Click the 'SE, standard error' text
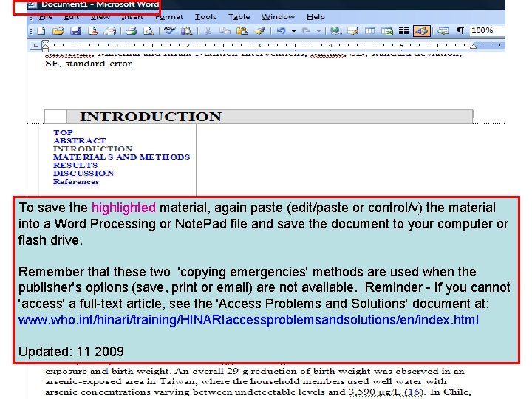The image size is (532, 399). click(88, 64)
